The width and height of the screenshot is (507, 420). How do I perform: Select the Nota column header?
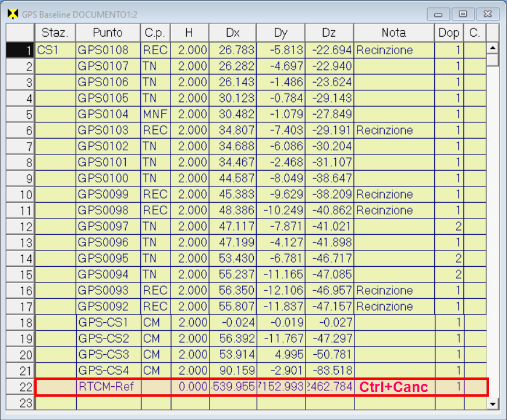tap(393, 33)
